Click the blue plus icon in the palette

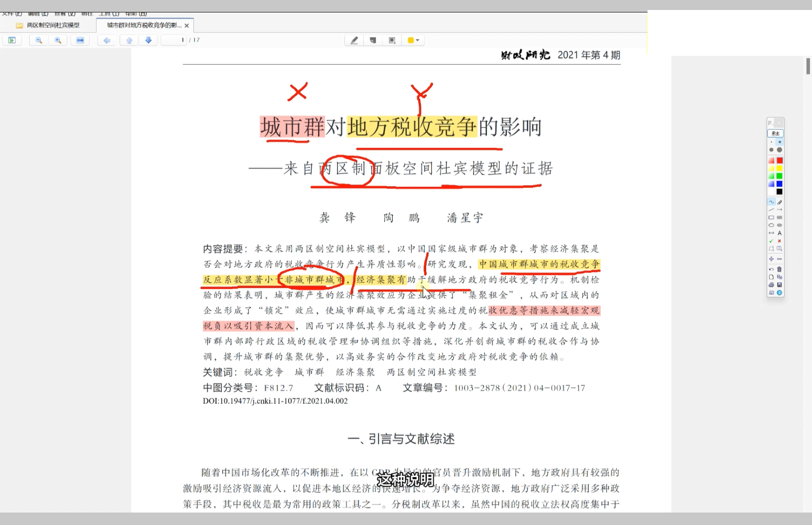(771, 259)
